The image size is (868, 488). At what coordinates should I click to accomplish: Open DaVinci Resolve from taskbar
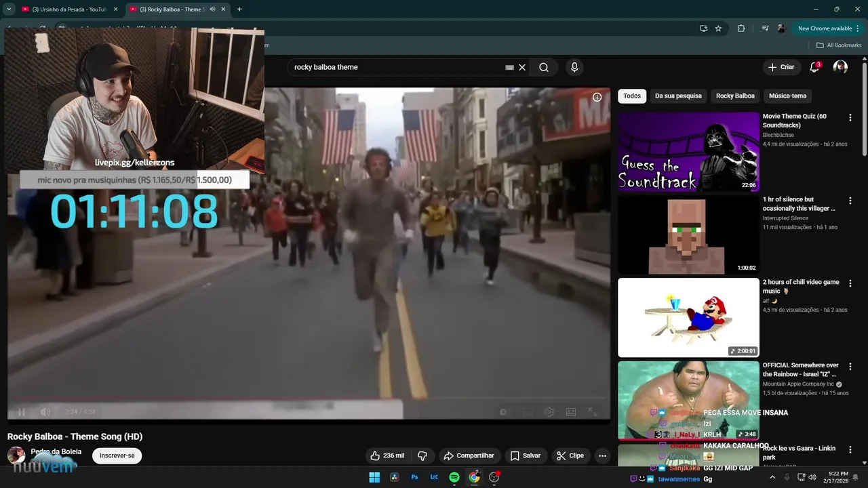click(394, 477)
